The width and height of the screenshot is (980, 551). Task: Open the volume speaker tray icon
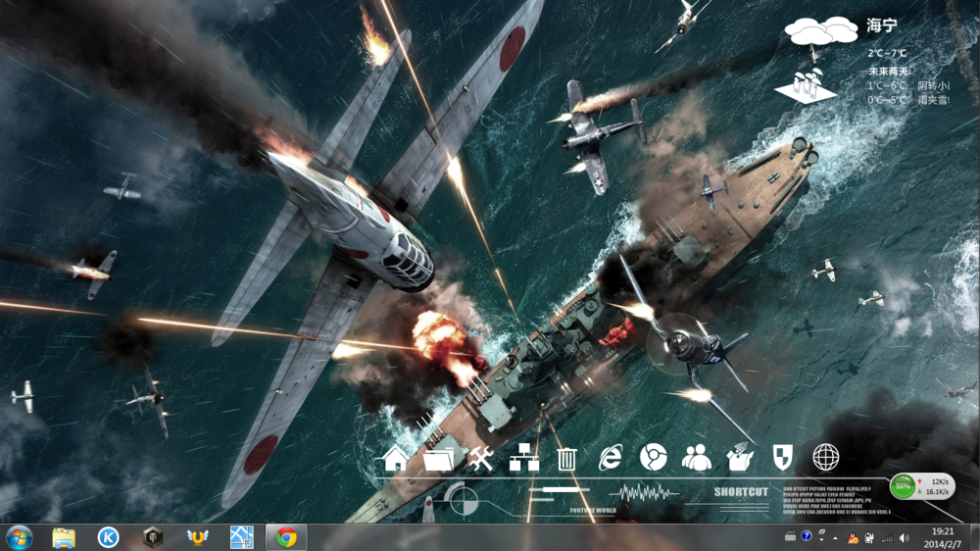click(904, 538)
